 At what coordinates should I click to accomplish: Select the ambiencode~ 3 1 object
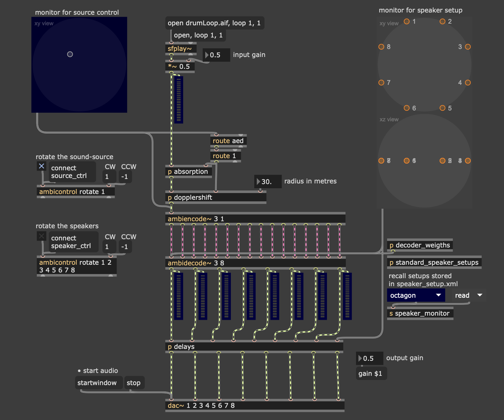(x=256, y=219)
